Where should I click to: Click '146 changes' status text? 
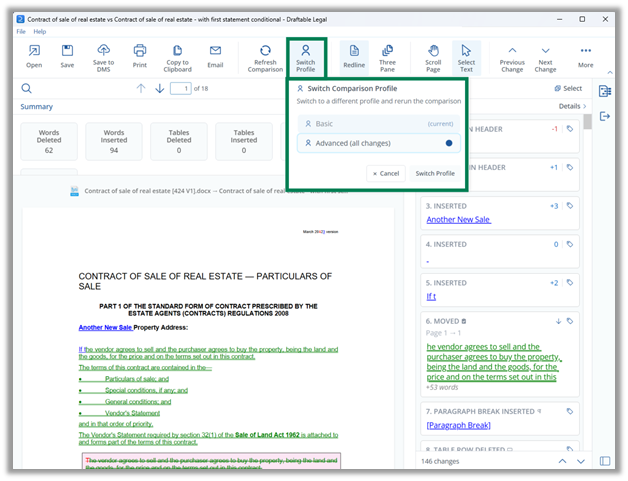[x=440, y=461]
